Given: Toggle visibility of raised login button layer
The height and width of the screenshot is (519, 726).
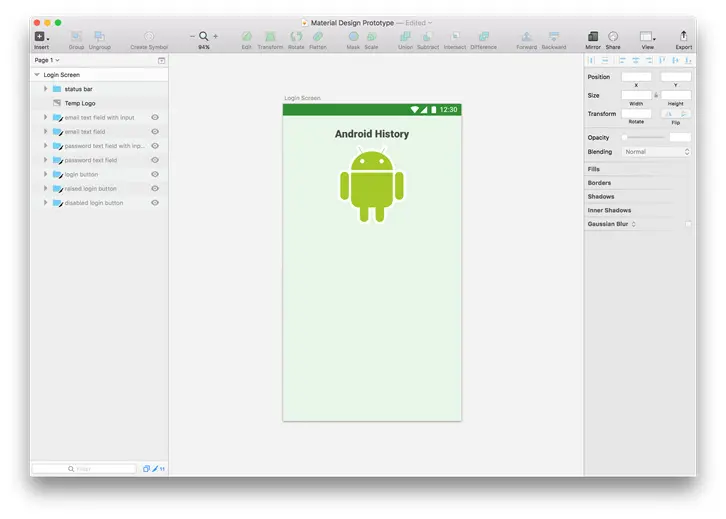Looking at the screenshot, I should pyautogui.click(x=155, y=188).
